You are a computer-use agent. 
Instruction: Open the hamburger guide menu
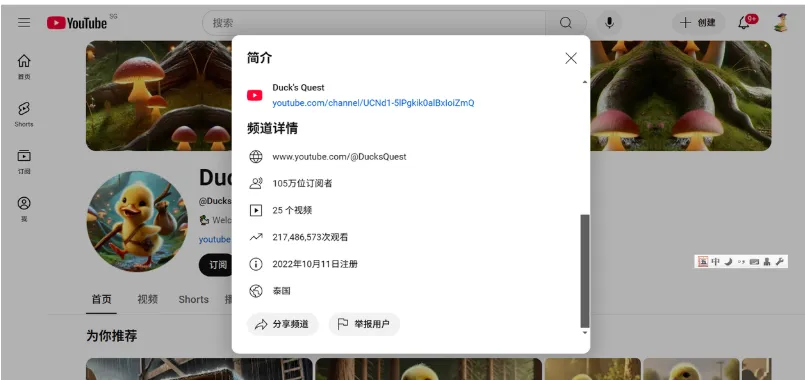[24, 23]
